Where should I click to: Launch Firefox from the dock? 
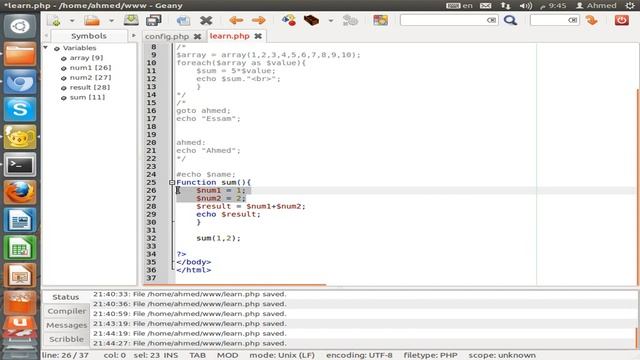click(x=20, y=192)
